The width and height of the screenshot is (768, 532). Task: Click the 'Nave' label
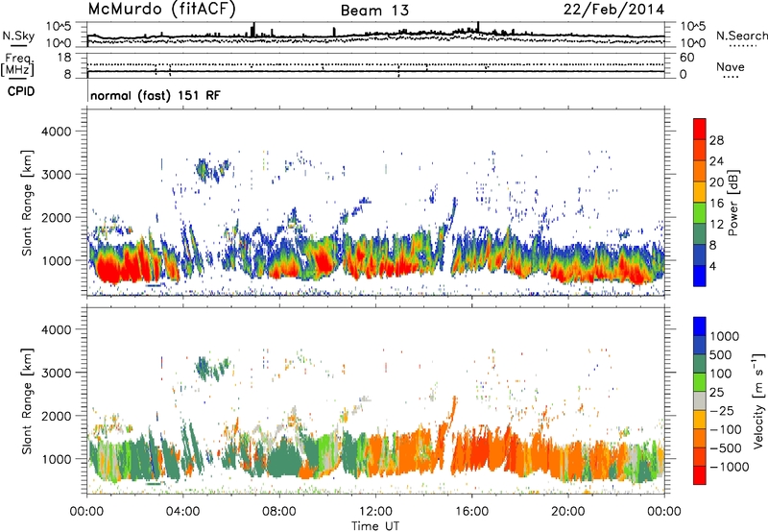click(731, 66)
